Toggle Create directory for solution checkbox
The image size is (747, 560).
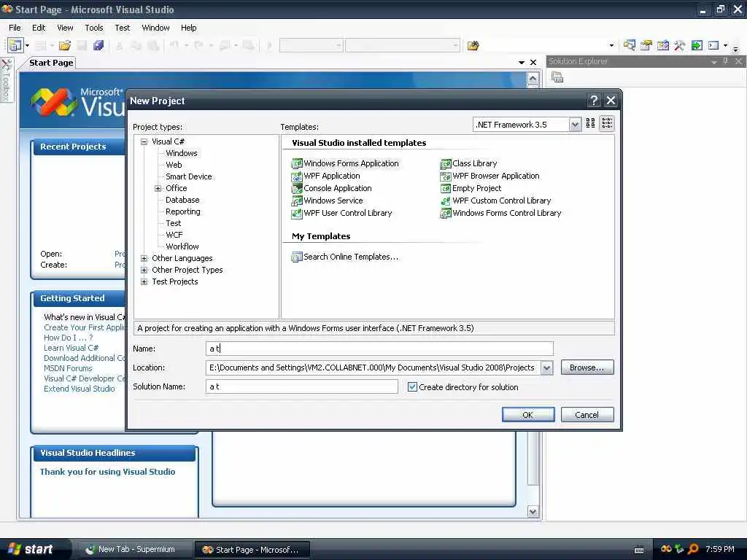pyautogui.click(x=413, y=387)
